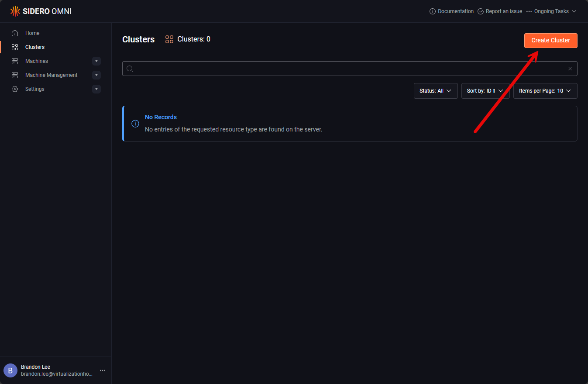
Task: Click the Clusters page heading
Action: click(138, 39)
